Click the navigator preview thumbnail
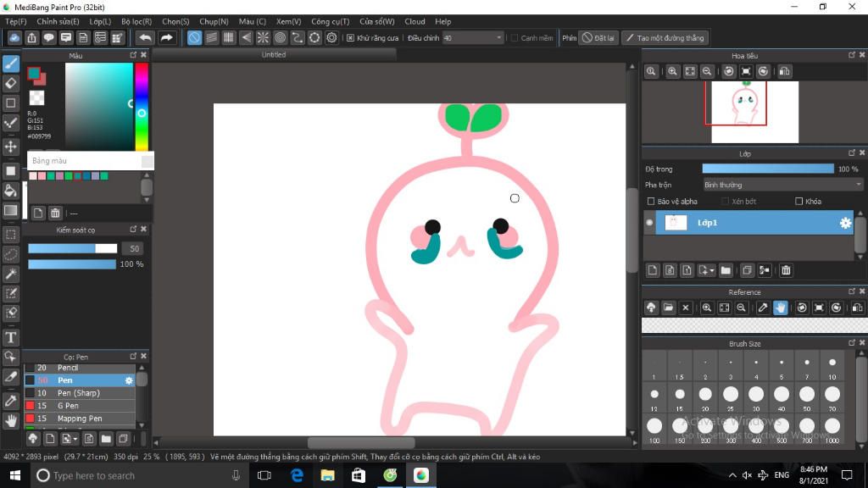This screenshot has height=488, width=868. pyautogui.click(x=754, y=112)
